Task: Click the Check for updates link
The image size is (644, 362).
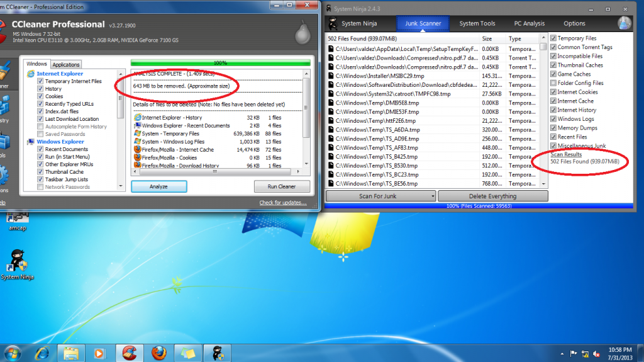Action: 282,203
